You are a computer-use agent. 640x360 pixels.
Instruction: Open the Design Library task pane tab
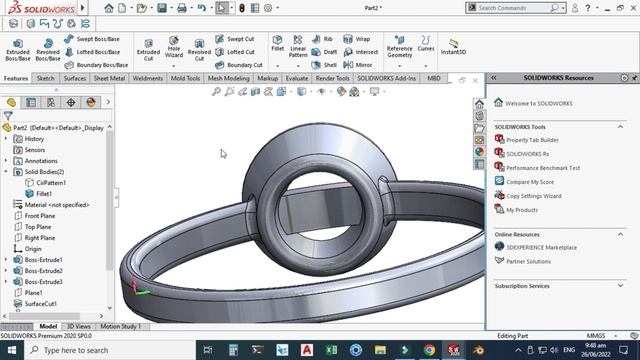pyautogui.click(x=480, y=116)
